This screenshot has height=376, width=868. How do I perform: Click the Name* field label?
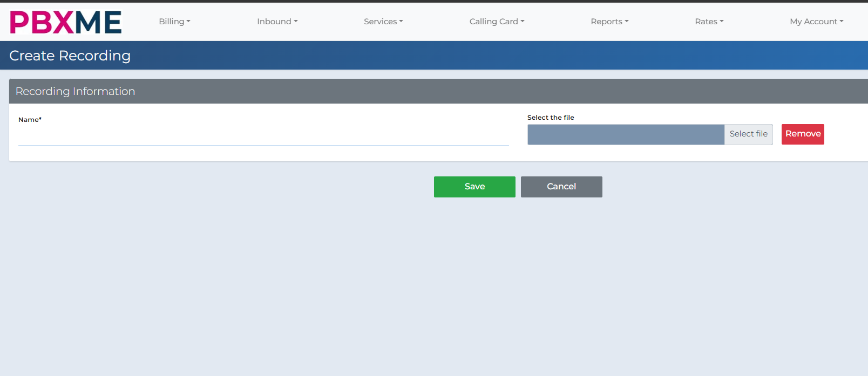point(30,120)
